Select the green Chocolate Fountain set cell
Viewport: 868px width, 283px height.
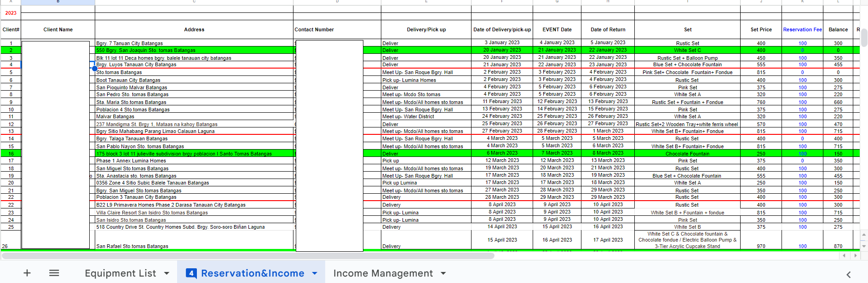click(688, 154)
